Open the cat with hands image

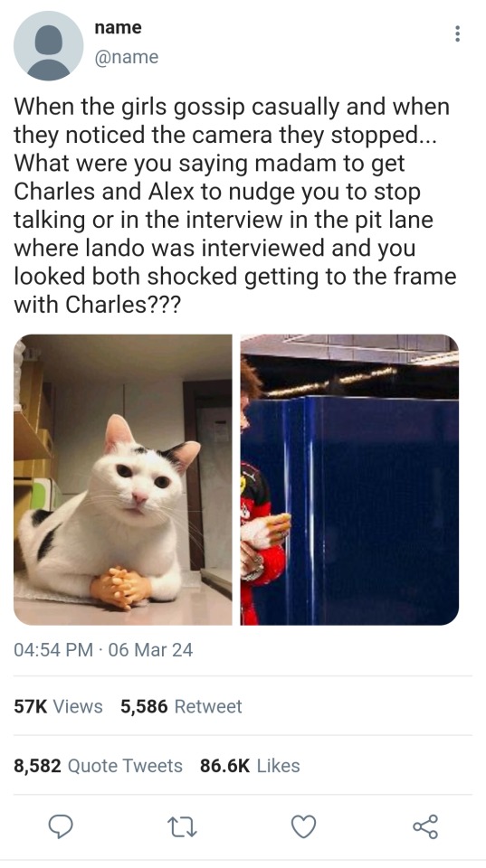(x=122, y=479)
